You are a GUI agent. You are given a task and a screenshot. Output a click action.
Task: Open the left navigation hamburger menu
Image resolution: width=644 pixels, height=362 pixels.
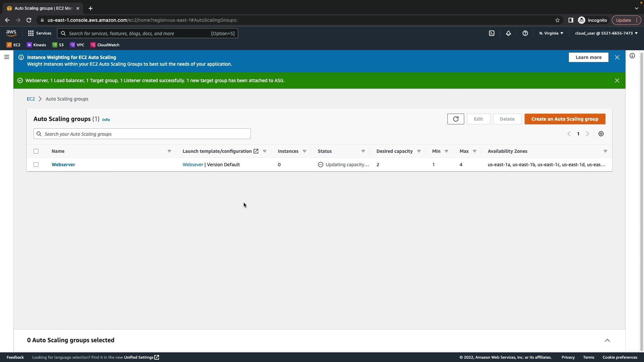coord(6,57)
